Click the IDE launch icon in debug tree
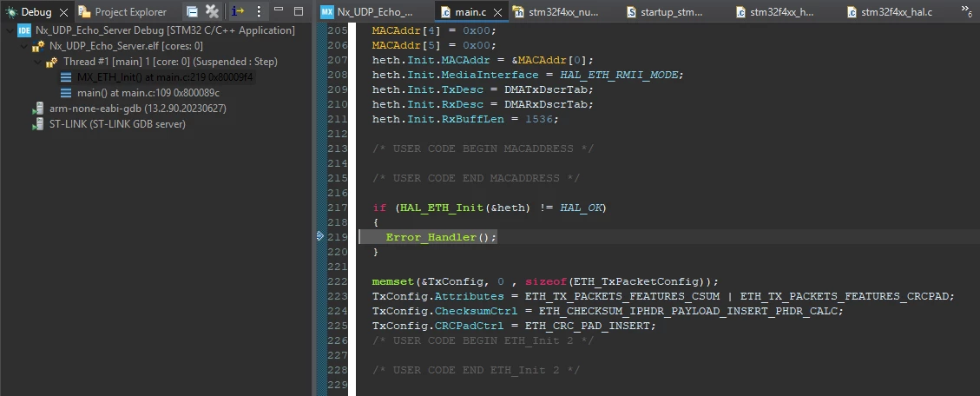The width and height of the screenshot is (980, 396). coord(25,30)
